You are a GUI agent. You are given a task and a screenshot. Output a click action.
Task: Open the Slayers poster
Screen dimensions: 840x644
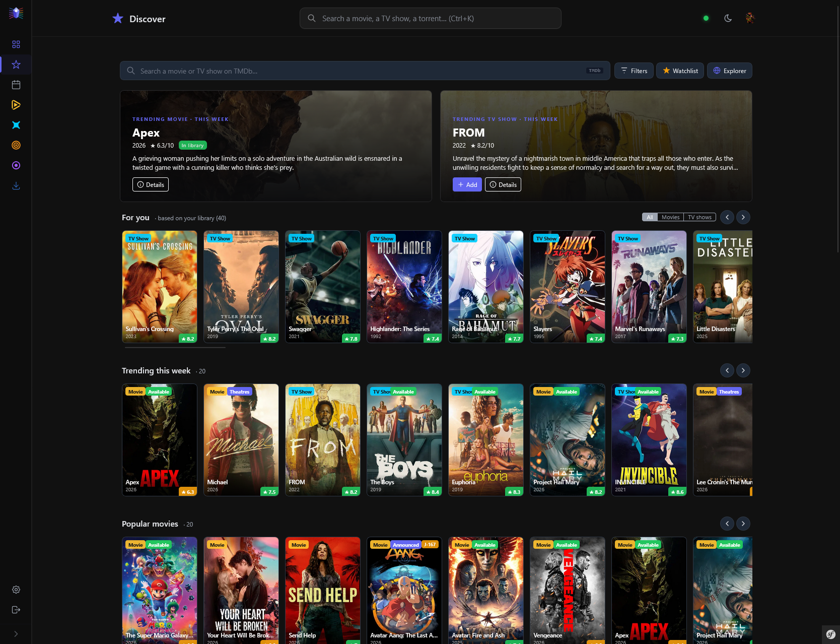[568, 287]
